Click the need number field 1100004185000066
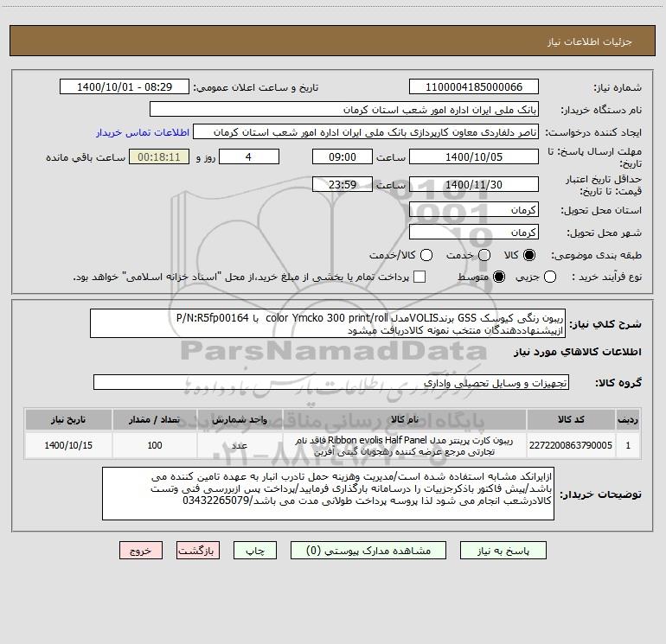The width and height of the screenshot is (666, 644). [x=474, y=87]
